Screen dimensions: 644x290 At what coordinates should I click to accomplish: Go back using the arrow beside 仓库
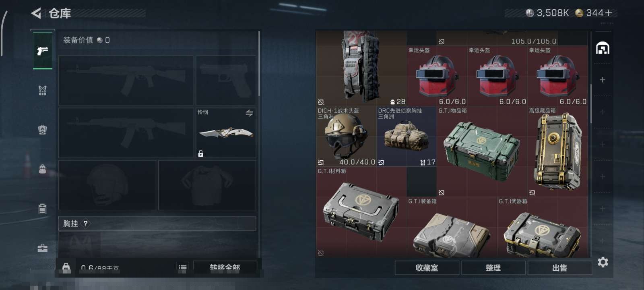36,13
